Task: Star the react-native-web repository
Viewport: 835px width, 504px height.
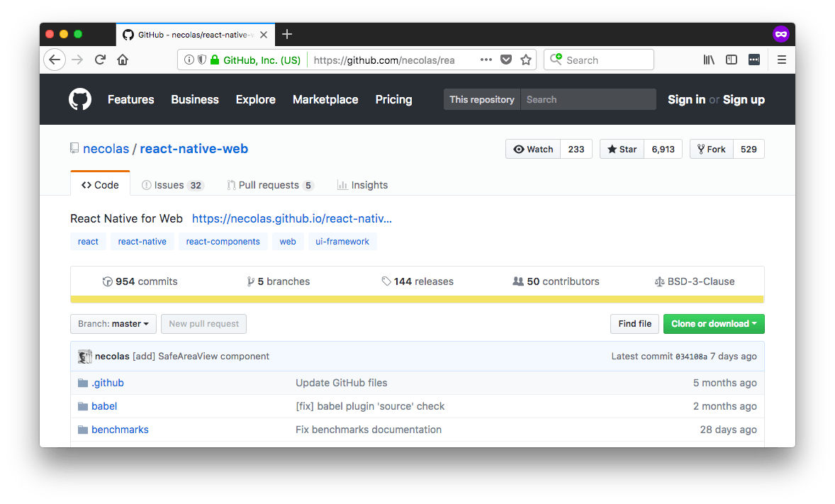Action: pos(622,149)
